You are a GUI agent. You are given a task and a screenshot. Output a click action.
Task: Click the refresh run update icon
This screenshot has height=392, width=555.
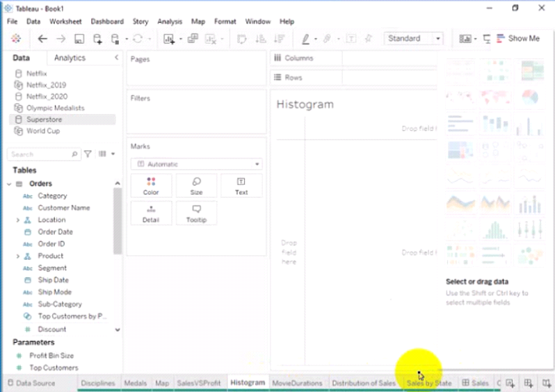(x=138, y=38)
